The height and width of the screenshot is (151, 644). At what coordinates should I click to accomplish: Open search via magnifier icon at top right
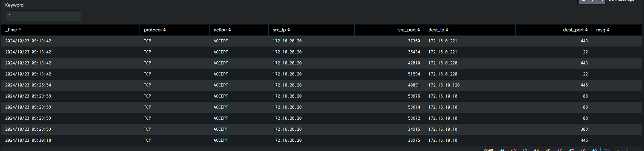pos(583,1)
